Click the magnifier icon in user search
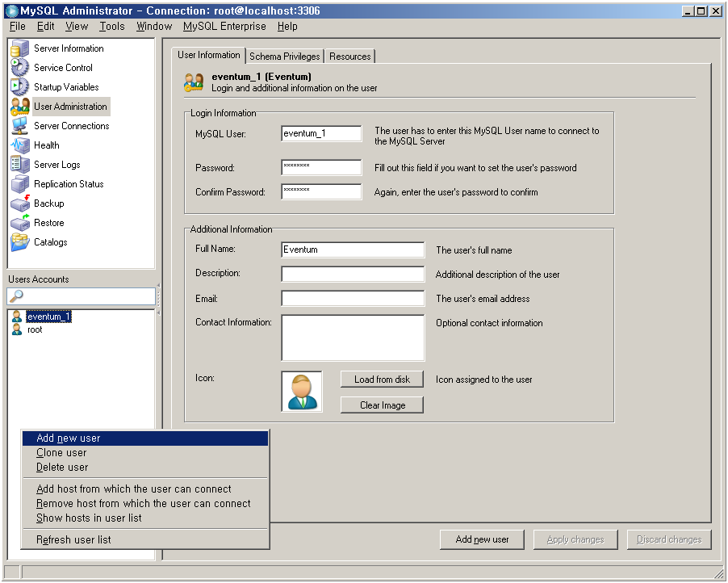Image resolution: width=728 pixels, height=583 pixels. pos(16,296)
